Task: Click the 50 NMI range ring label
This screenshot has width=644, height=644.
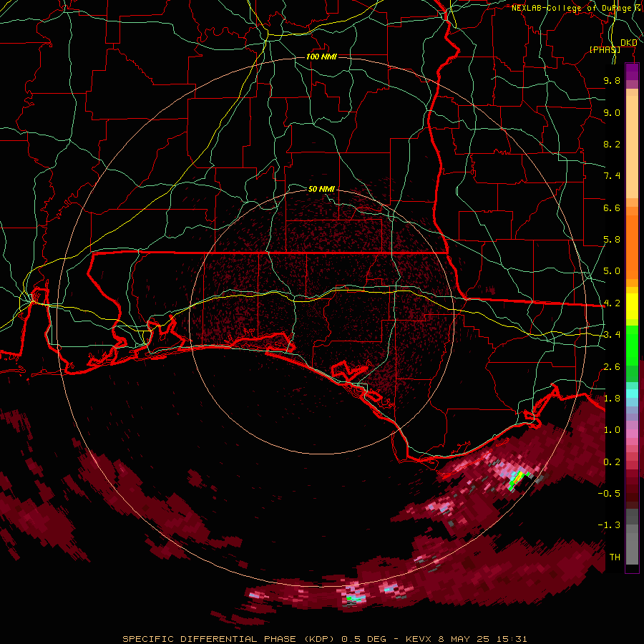Action: point(321,189)
